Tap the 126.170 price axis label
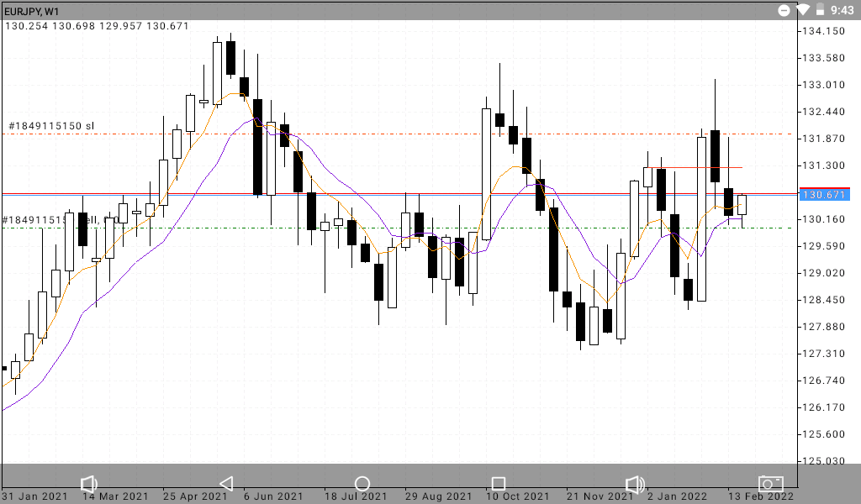Screen dimensions: 861x504 (x=824, y=407)
